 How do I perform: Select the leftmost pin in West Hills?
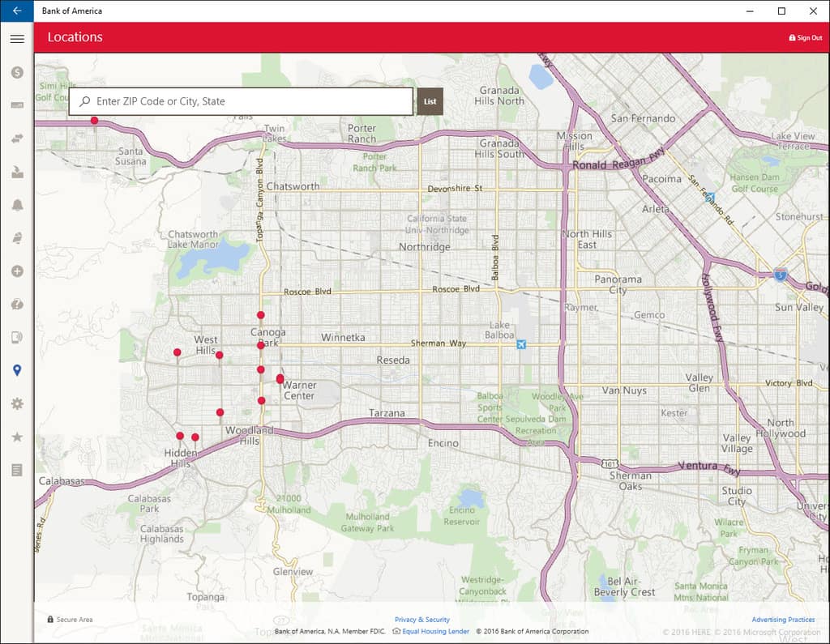(178, 352)
